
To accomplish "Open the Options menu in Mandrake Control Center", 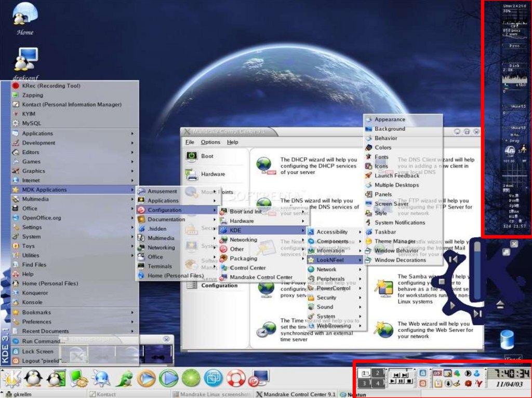I will tap(210, 142).
